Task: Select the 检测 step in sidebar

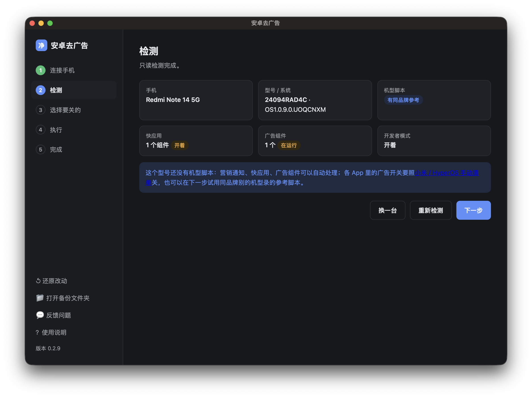Action: [x=74, y=90]
